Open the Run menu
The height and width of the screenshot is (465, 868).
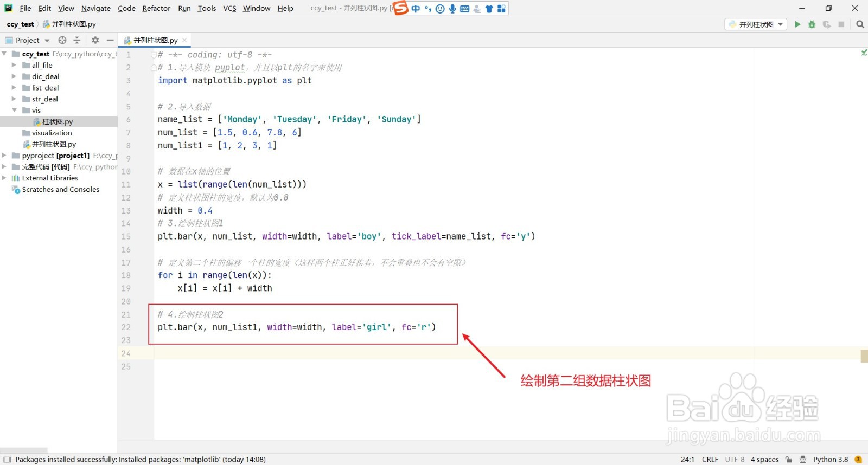(x=184, y=8)
